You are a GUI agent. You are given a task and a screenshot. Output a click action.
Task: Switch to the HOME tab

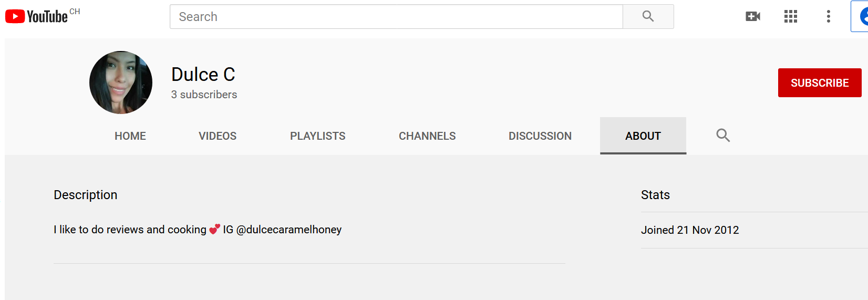click(x=130, y=136)
